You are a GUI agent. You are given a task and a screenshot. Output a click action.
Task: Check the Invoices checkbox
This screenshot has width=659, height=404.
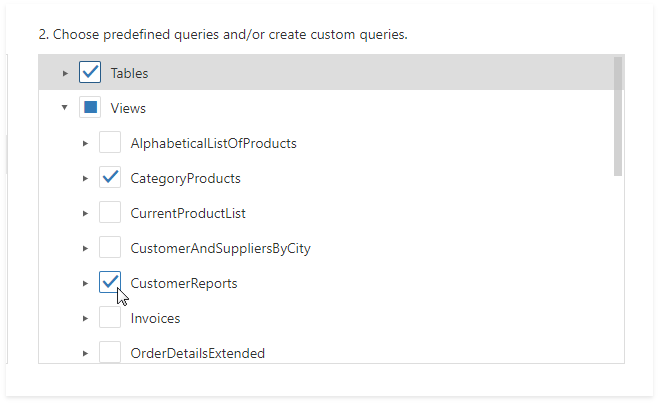coord(110,318)
